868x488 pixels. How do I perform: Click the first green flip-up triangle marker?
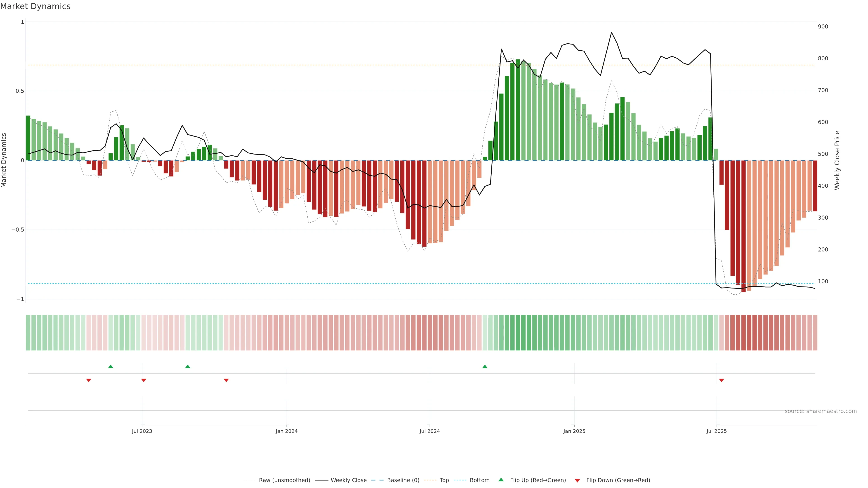111,366
